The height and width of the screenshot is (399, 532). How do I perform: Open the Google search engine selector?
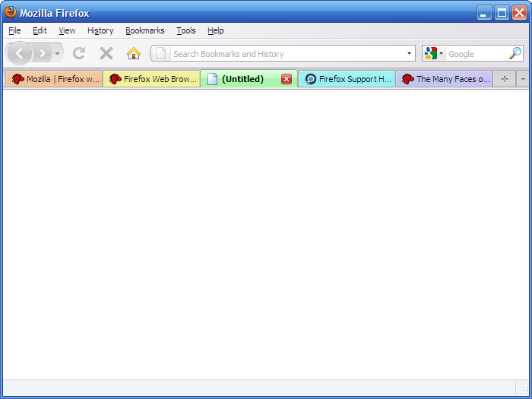point(434,54)
